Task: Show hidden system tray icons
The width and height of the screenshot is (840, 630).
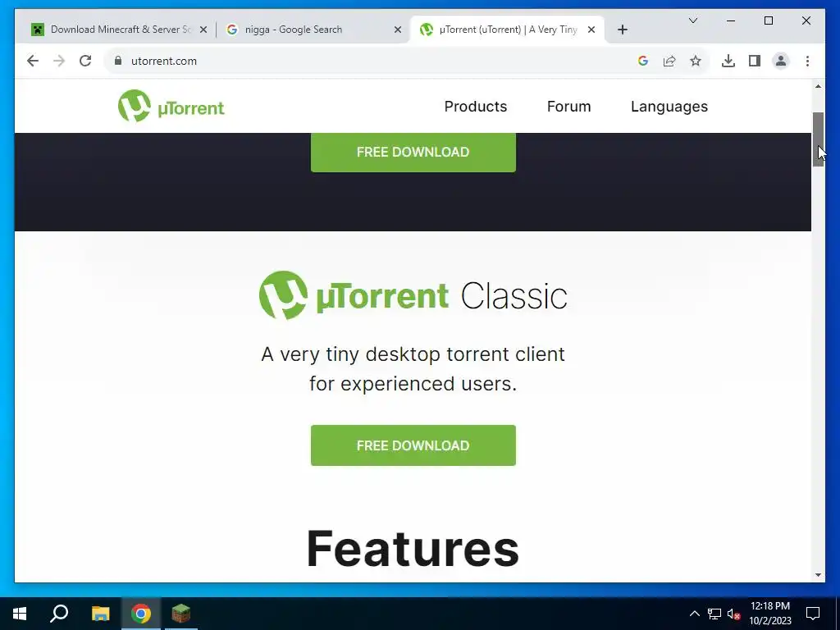Action: [694, 614]
